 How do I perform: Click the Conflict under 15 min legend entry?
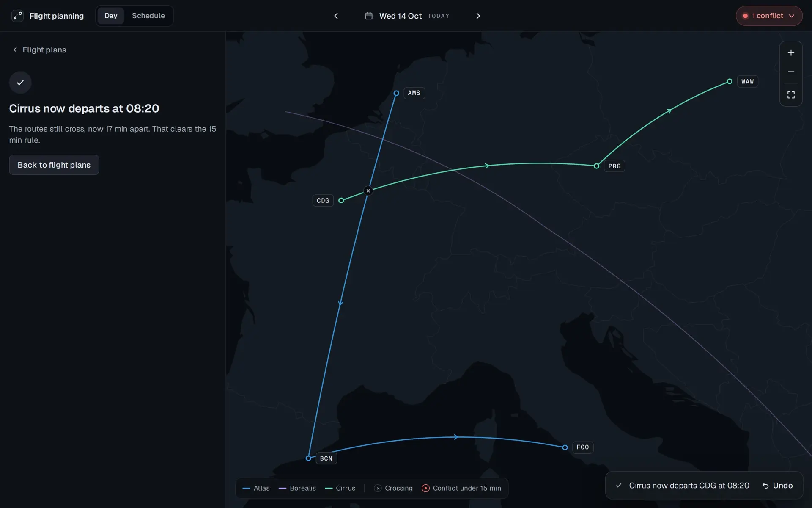point(461,488)
